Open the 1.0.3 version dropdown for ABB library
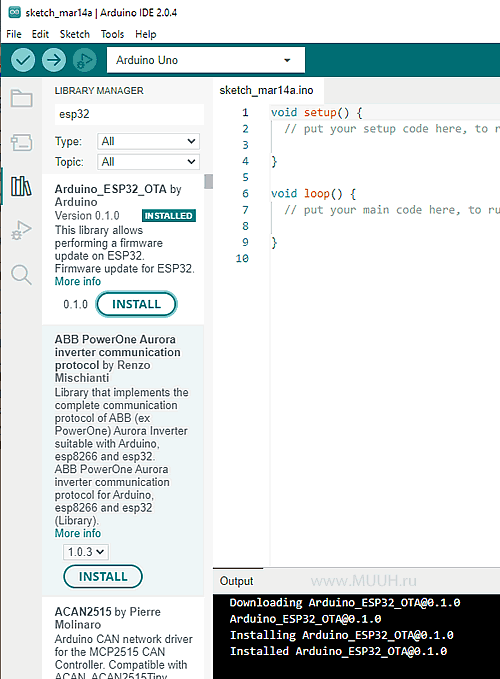Viewport: 500px width, 679px height. 86,552
